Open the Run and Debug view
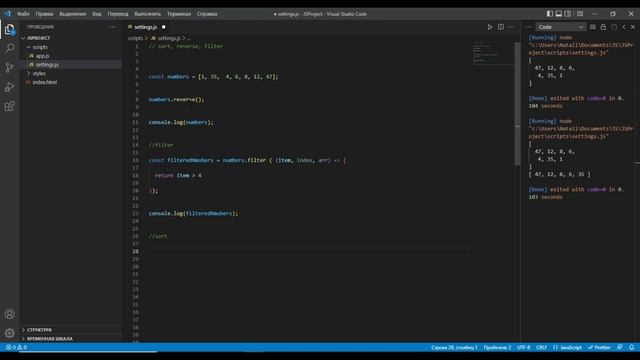The height and width of the screenshot is (360, 640). [9, 87]
